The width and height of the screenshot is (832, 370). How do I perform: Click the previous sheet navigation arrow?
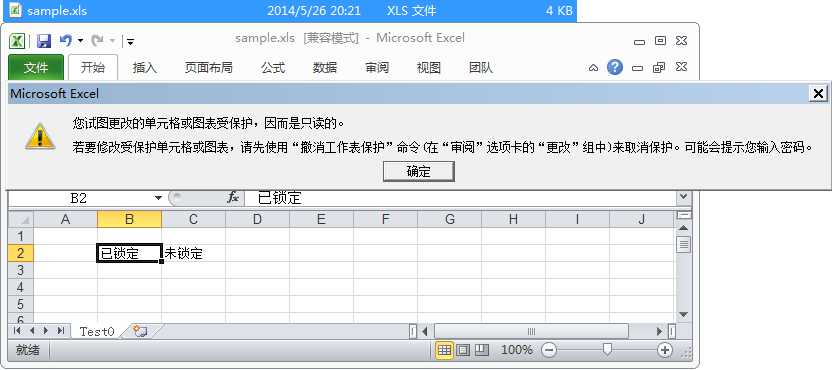pyautogui.click(x=31, y=331)
